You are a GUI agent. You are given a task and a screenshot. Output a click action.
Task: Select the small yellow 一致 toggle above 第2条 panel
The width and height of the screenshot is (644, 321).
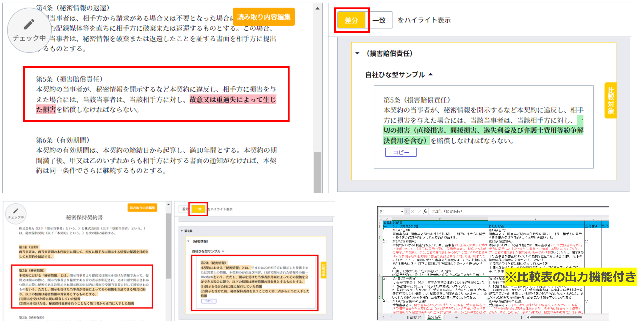pos(198,209)
